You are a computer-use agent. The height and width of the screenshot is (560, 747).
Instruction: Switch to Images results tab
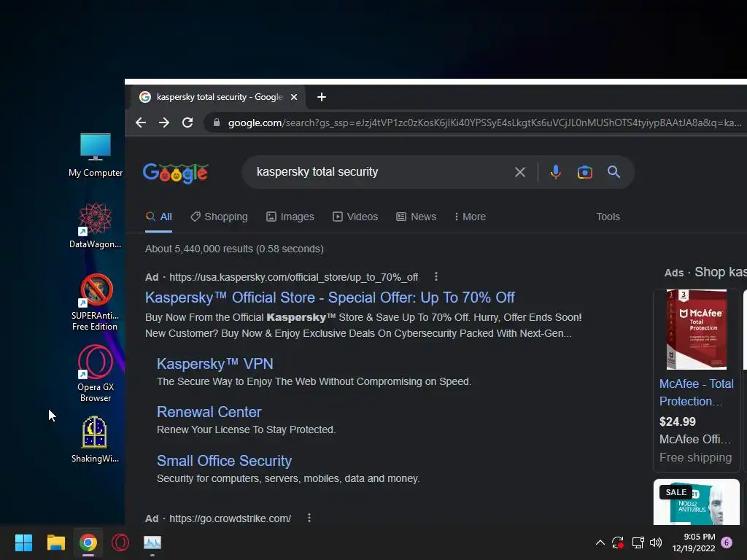point(290,217)
